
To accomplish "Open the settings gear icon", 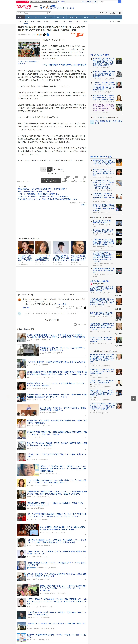I will (x=120, y=13).
